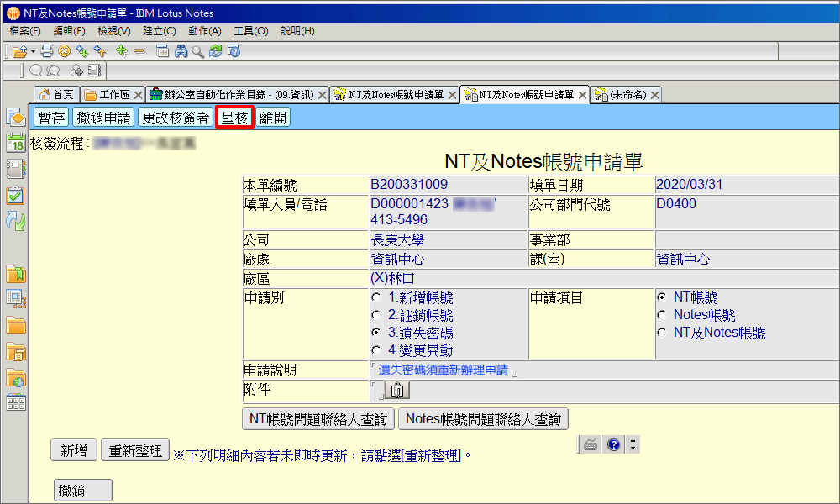840x504 pixels.
Task: Open the 動作(A) menu
Action: 205,31
